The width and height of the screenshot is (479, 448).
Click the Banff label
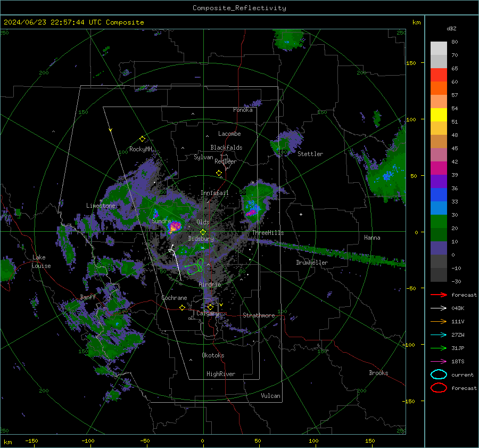[x=88, y=297]
